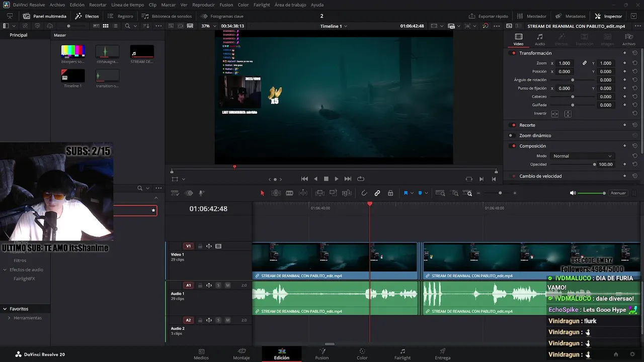Select the Timeline 1 thumbnail in media pool
644x362 pixels.
73,76
